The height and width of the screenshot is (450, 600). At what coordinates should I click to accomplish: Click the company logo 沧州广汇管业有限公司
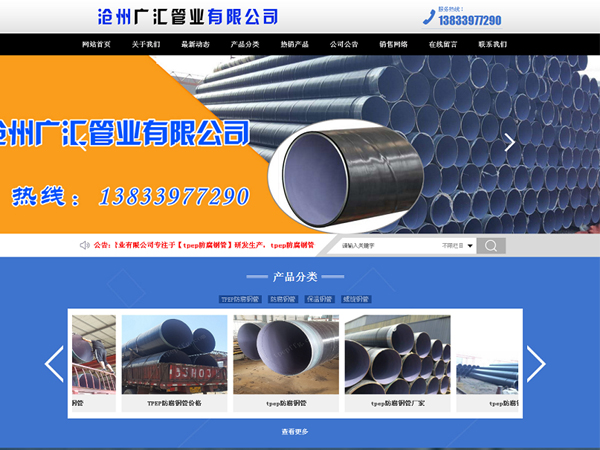click(x=188, y=17)
